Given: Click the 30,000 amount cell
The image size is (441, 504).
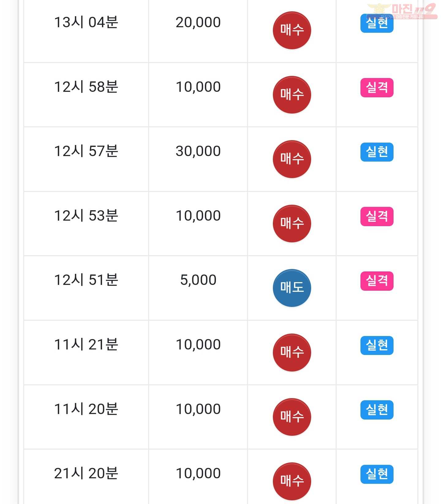Looking at the screenshot, I should tap(198, 159).
